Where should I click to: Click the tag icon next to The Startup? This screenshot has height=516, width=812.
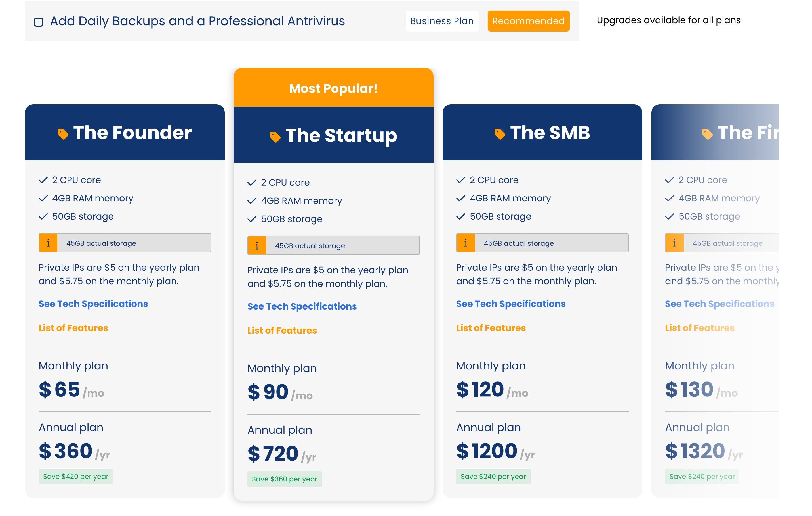[275, 137]
